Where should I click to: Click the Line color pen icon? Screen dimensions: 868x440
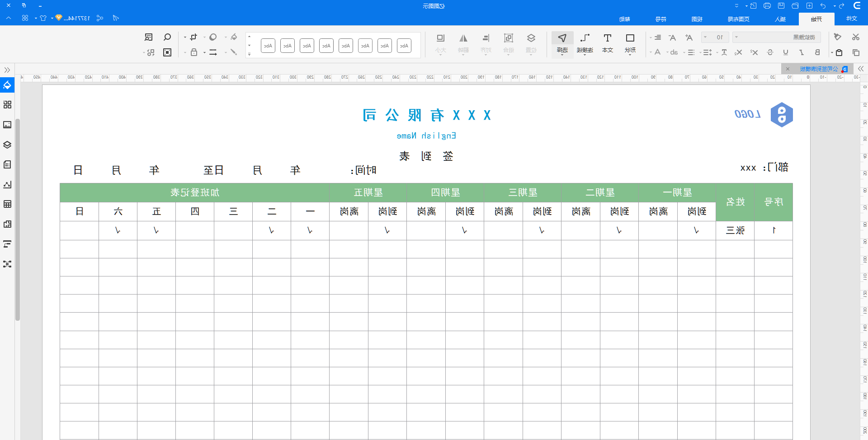pyautogui.click(x=234, y=52)
